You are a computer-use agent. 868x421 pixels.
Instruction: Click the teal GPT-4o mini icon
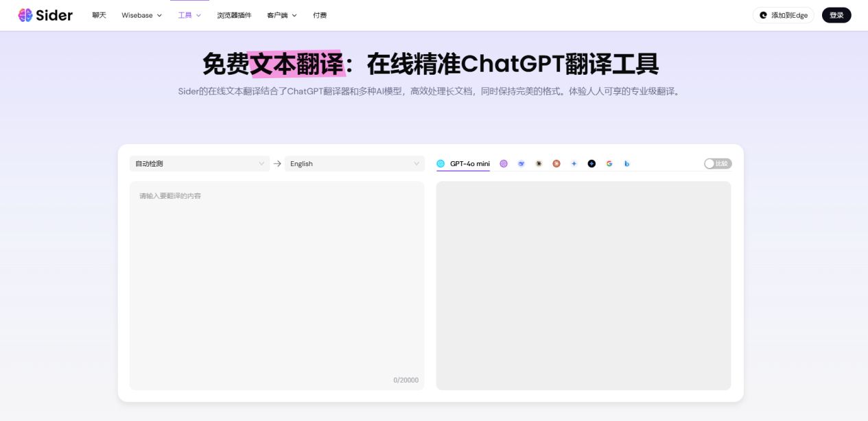point(441,164)
